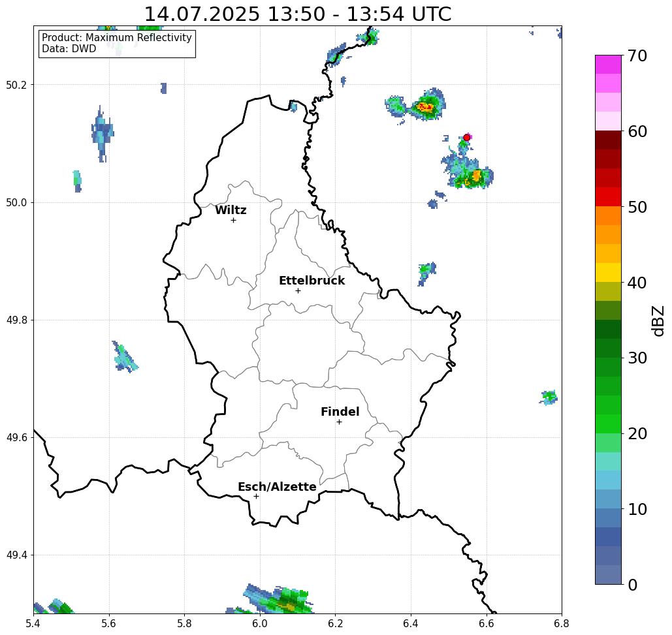Click the longitude 5.6 axis tick label

coord(109,624)
